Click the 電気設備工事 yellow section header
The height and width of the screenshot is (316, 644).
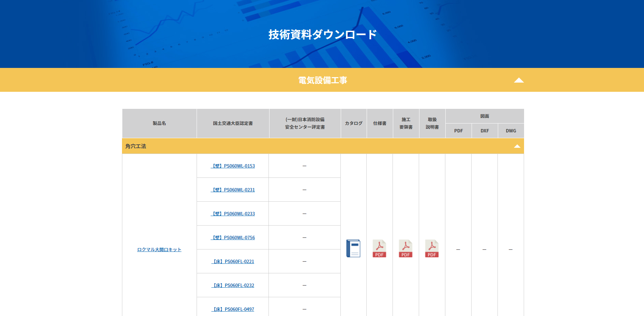click(x=322, y=80)
